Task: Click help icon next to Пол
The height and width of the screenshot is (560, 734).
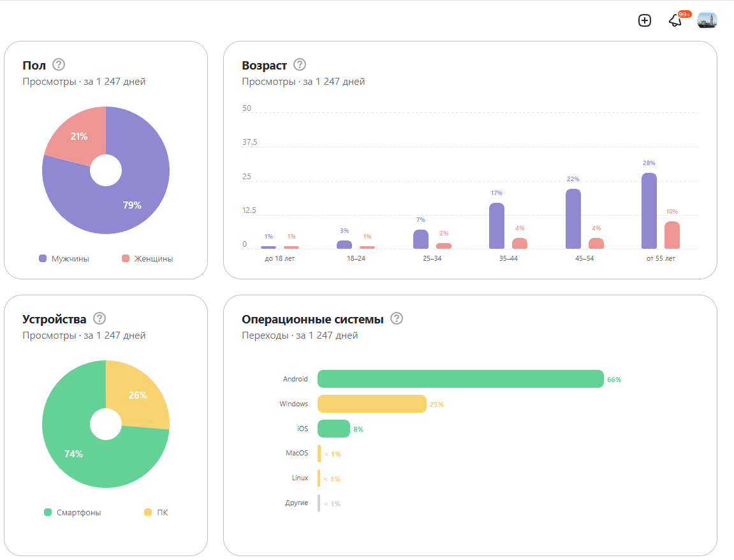Action: (59, 64)
